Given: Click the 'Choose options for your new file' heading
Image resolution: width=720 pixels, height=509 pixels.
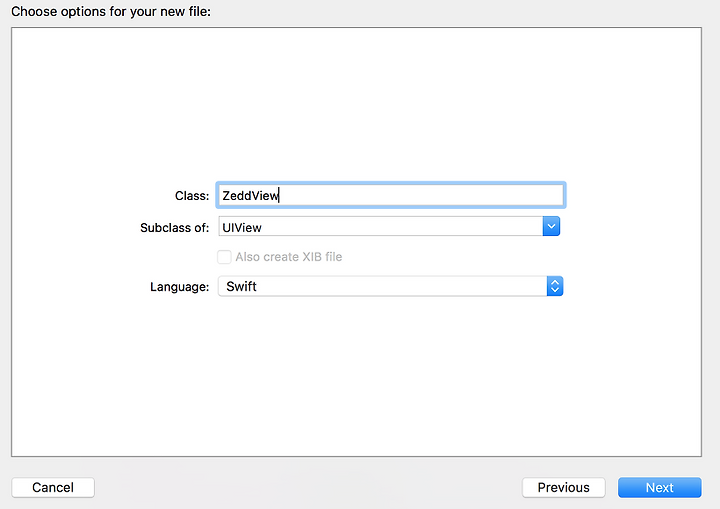Looking at the screenshot, I should [x=111, y=11].
